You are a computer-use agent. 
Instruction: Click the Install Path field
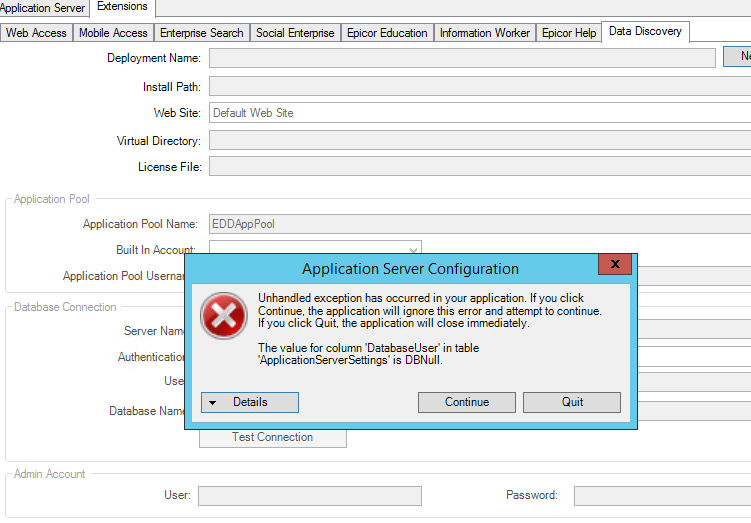[x=480, y=87]
